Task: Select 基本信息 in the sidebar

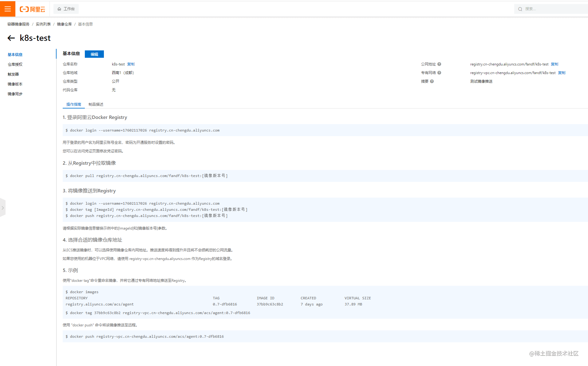Action: click(x=15, y=55)
